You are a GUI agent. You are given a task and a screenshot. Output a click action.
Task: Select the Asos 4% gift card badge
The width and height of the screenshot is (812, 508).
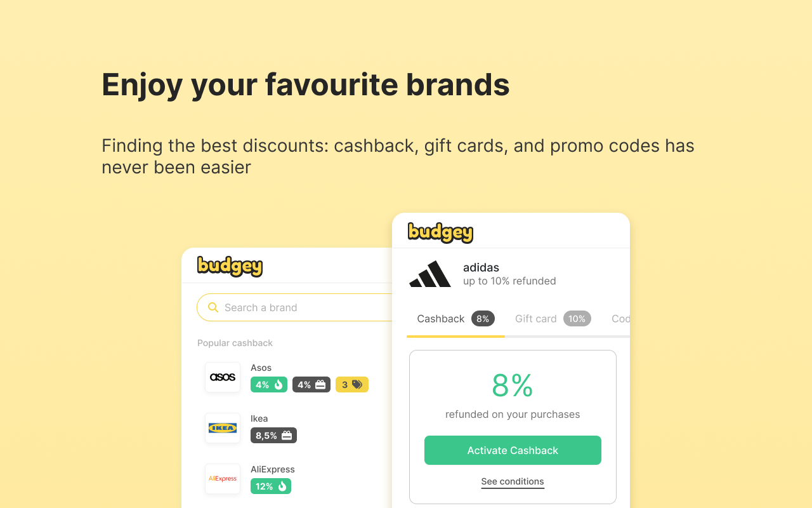coord(311,385)
